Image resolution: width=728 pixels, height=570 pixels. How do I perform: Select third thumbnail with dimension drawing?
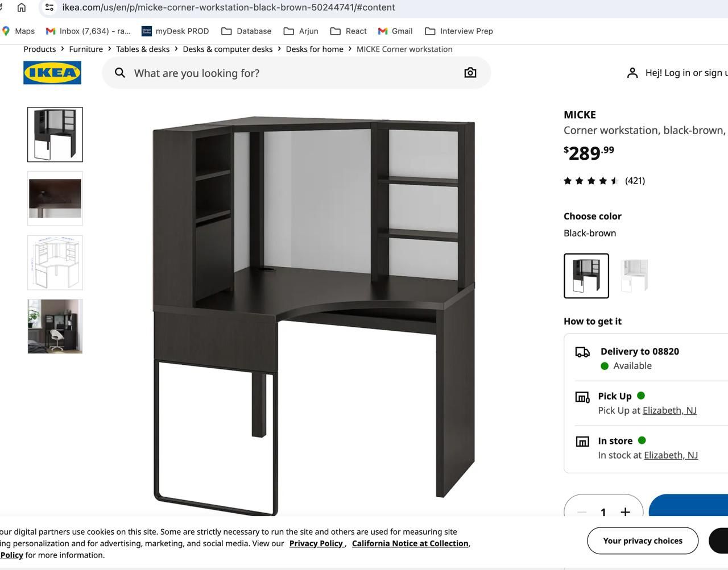pyautogui.click(x=55, y=263)
